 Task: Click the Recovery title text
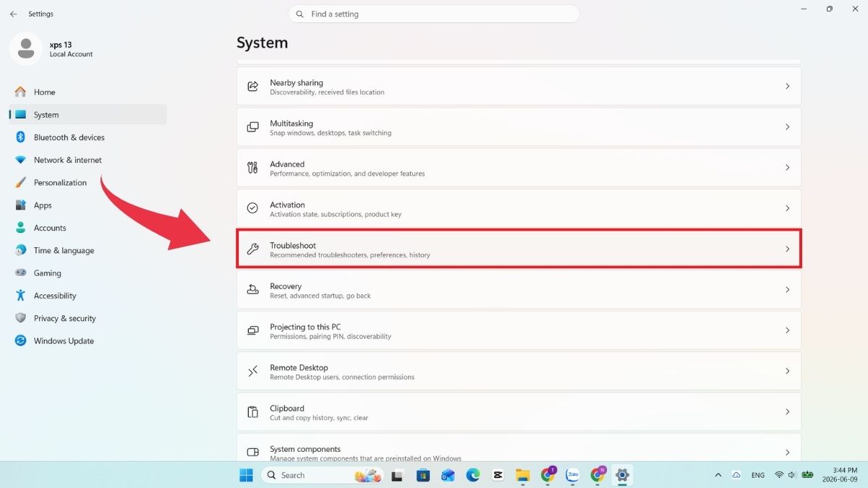click(286, 286)
